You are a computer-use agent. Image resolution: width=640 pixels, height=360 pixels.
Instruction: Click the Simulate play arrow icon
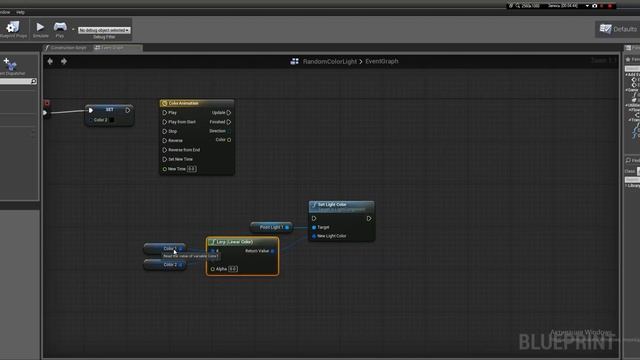(x=40, y=27)
